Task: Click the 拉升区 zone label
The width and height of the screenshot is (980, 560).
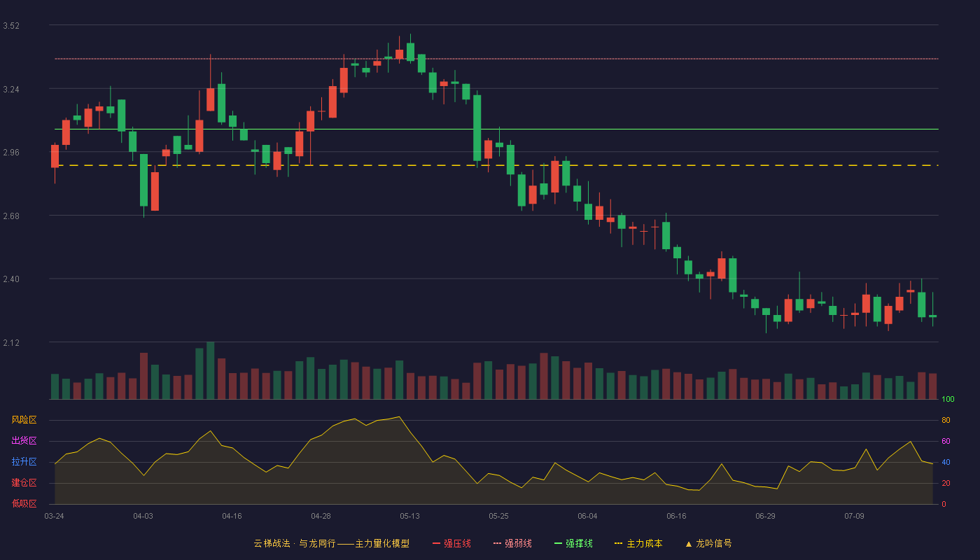Action: [x=24, y=462]
